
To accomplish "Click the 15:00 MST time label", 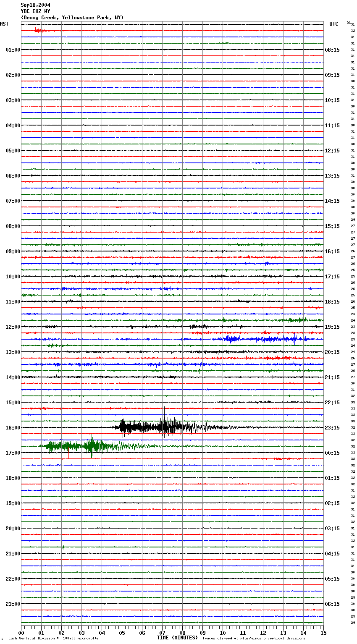I will (13, 403).
